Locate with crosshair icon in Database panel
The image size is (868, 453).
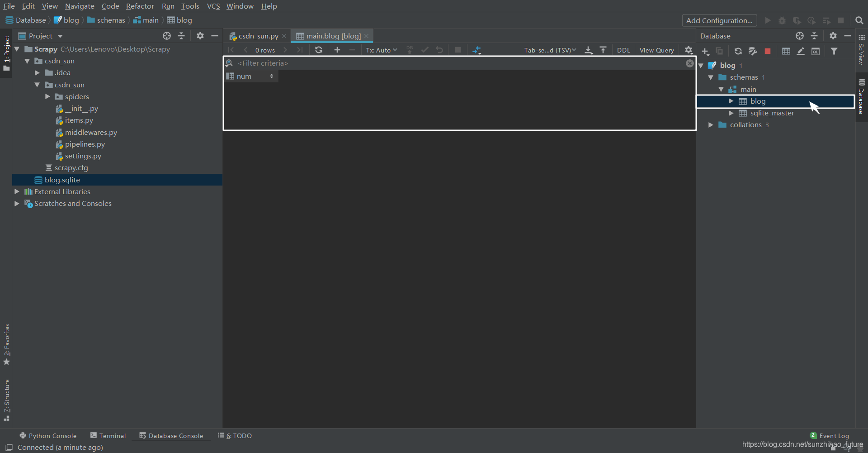pyautogui.click(x=800, y=36)
